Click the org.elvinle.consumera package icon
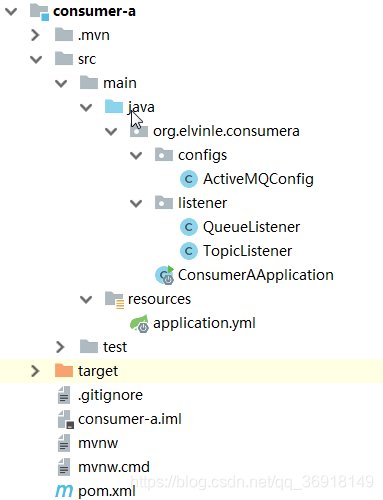Viewport: 383px width, 500px height. click(x=139, y=131)
